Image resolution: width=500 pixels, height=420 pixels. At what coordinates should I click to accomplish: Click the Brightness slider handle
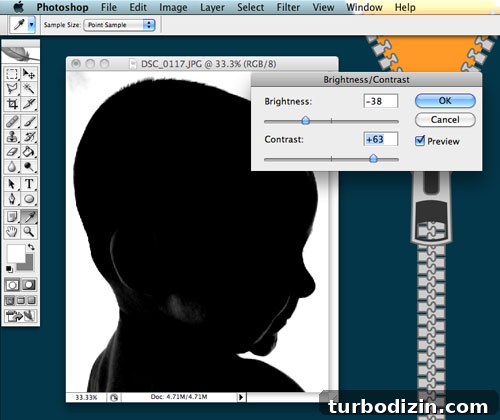pos(305,120)
